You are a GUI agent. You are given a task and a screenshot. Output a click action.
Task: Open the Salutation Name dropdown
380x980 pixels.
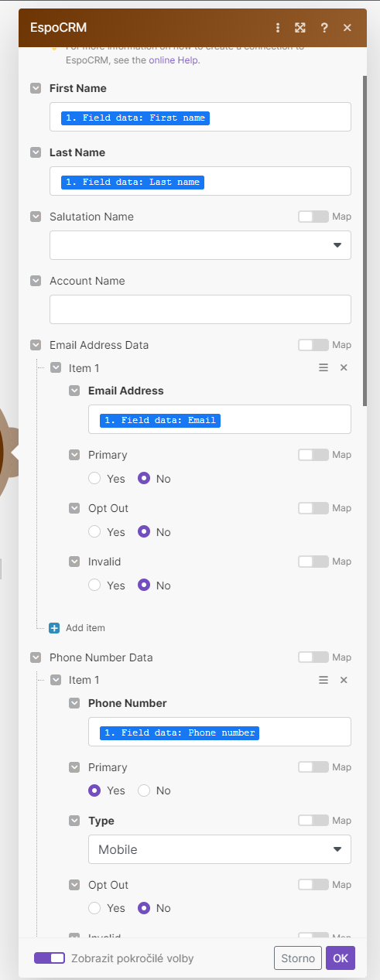pyautogui.click(x=200, y=245)
